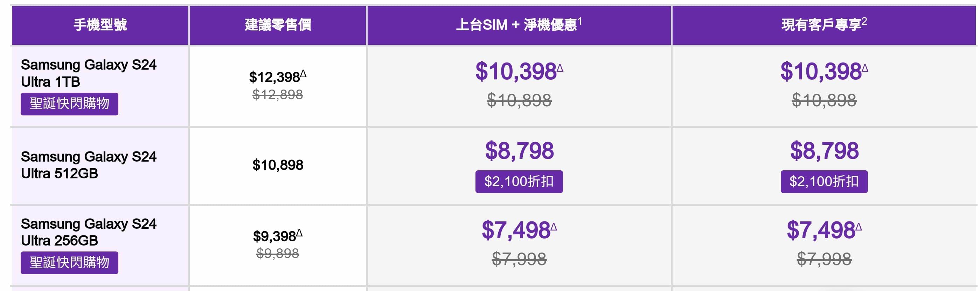Click Samsung Galaxy S24 Ultra 512GB model name

coord(89,165)
